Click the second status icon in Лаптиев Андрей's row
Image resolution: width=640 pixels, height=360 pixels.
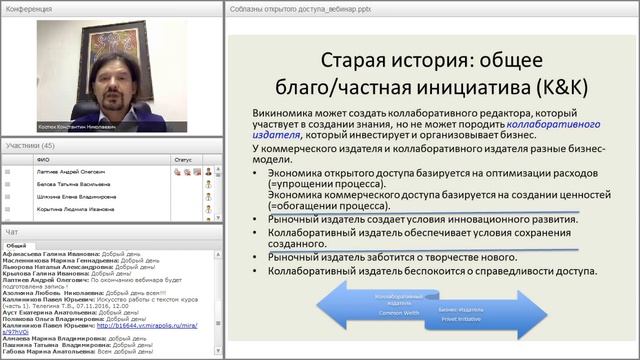[187, 172]
